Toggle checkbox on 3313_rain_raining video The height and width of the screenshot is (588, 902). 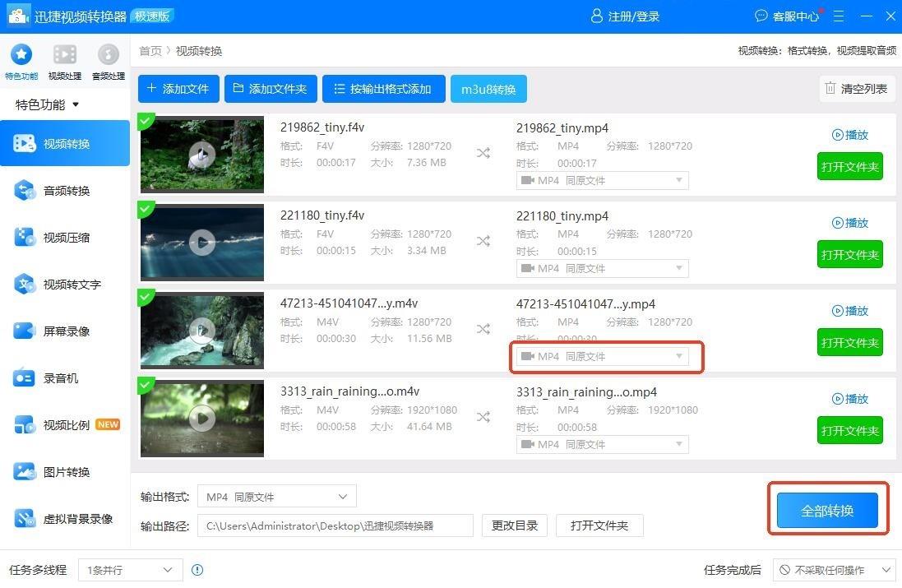pos(146,386)
